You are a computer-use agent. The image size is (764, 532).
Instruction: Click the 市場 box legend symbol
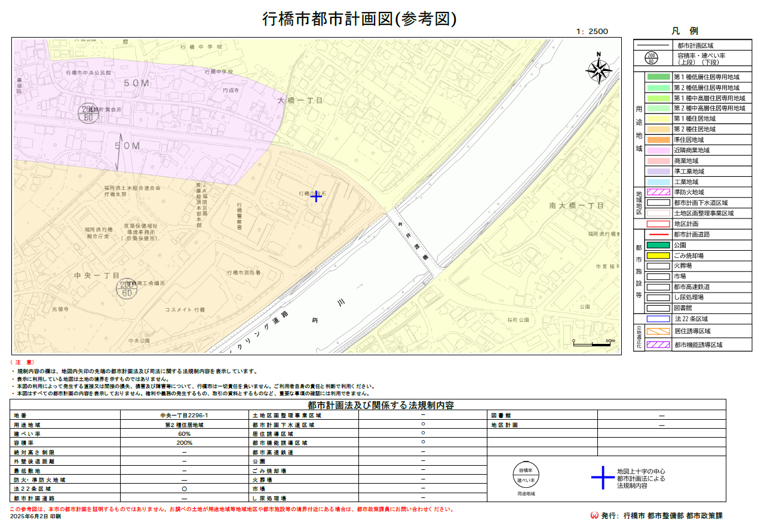click(658, 276)
